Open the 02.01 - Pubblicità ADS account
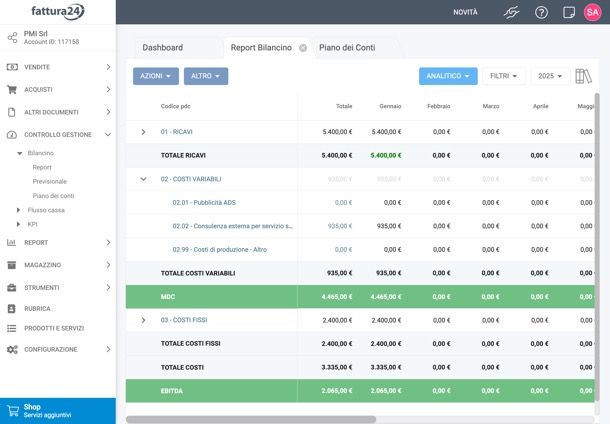The height and width of the screenshot is (424, 610). (x=204, y=203)
